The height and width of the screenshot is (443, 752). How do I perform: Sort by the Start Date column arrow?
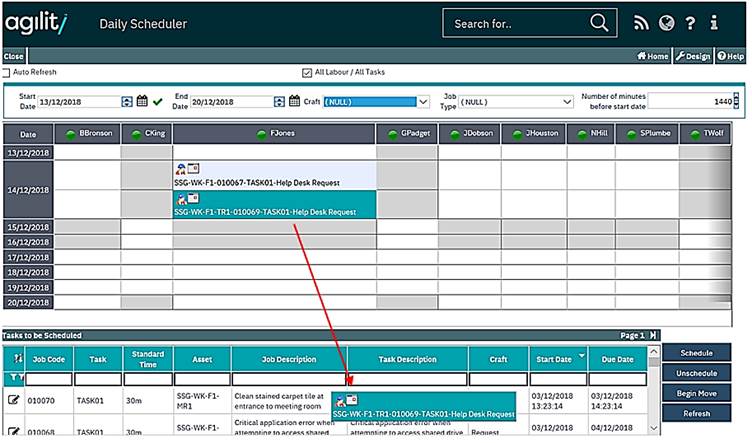click(581, 355)
